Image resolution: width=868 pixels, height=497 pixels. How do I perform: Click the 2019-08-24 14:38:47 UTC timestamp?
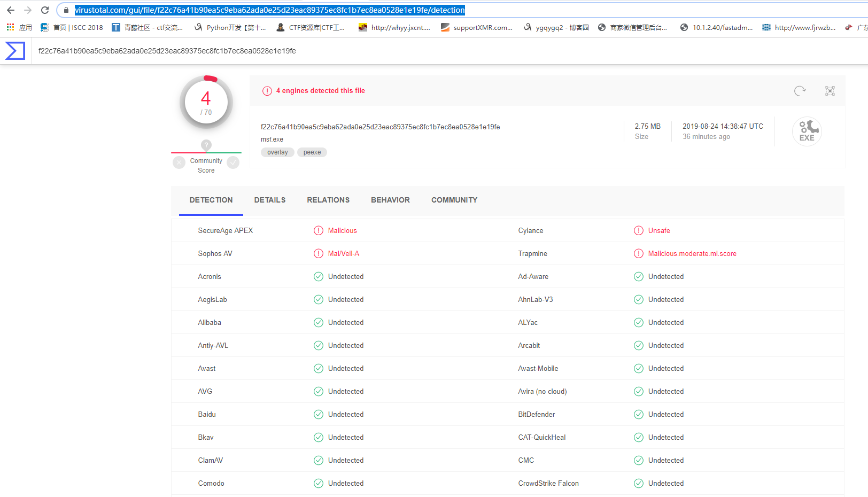point(723,126)
